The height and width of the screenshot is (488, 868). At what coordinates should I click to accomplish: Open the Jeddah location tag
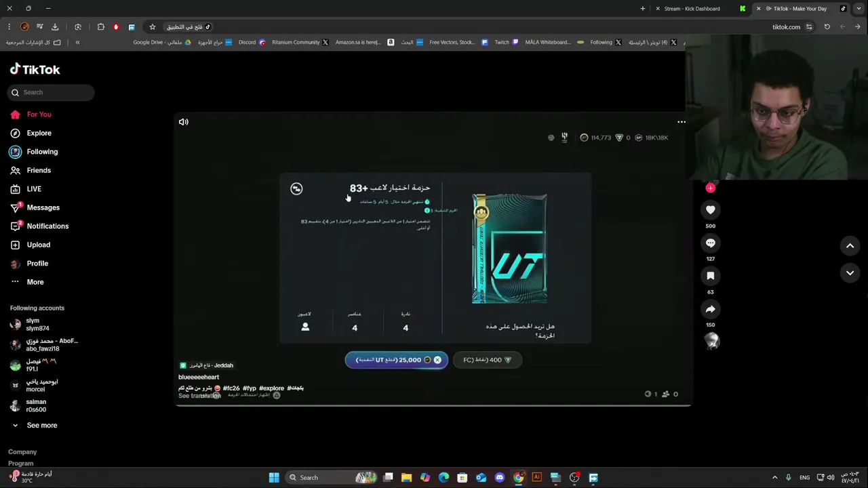click(206, 365)
